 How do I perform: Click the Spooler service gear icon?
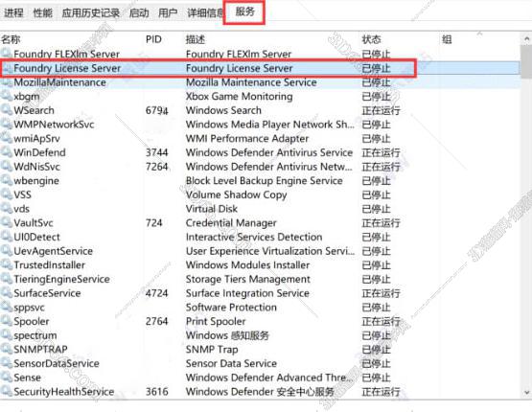(x=7, y=321)
